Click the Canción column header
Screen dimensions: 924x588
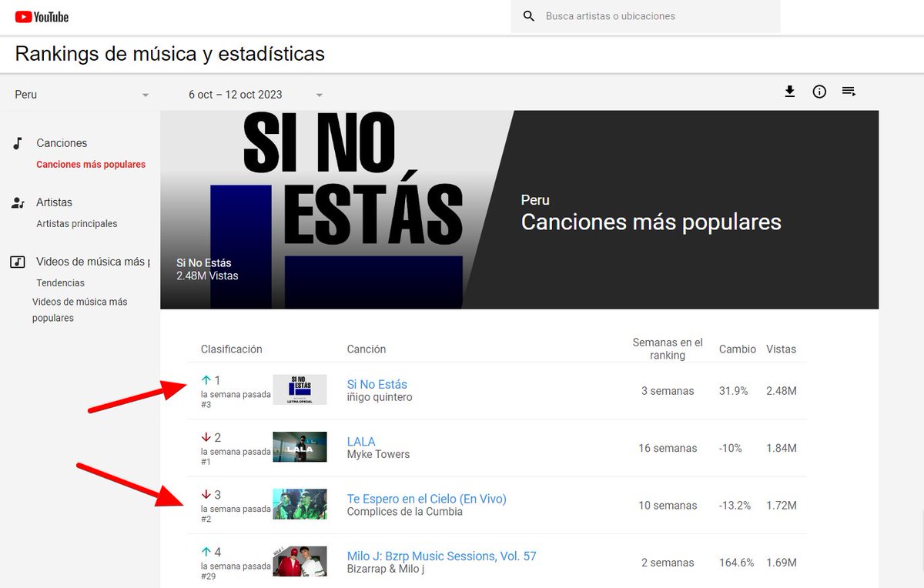[x=367, y=349]
